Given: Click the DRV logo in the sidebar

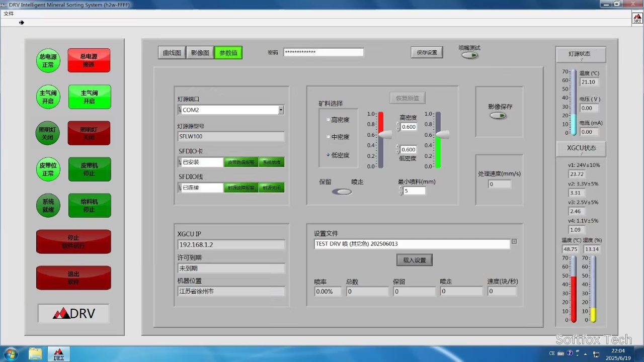Looking at the screenshot, I should point(73,313).
